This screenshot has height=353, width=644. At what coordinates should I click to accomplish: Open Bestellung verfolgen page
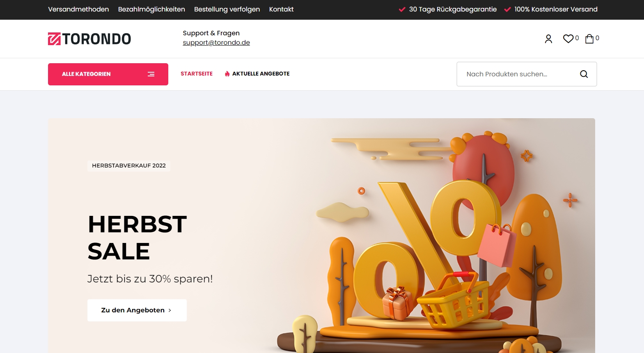point(227,9)
